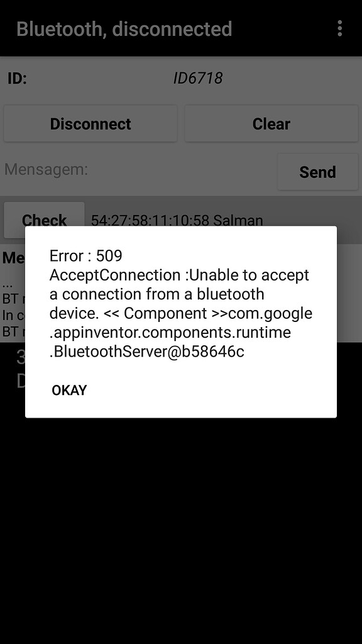
Task: Select the 54:27:58:11:10:58 Salman device entry
Action: pyautogui.click(x=177, y=220)
